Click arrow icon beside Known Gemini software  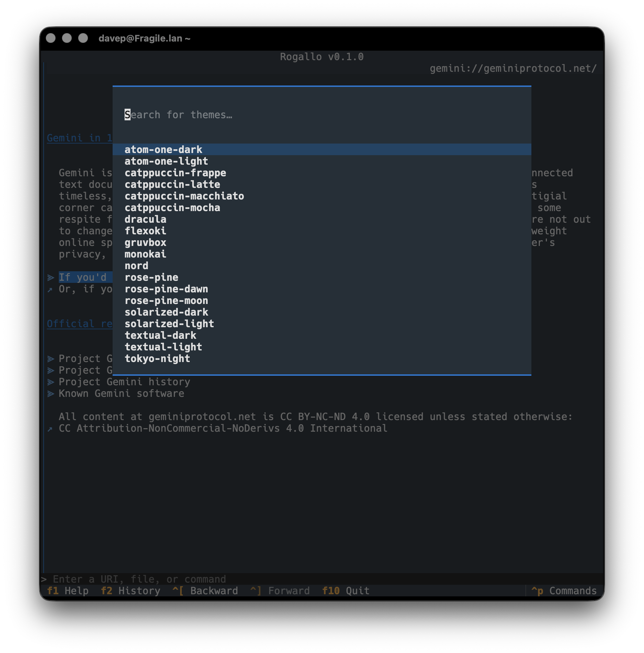[51, 394]
